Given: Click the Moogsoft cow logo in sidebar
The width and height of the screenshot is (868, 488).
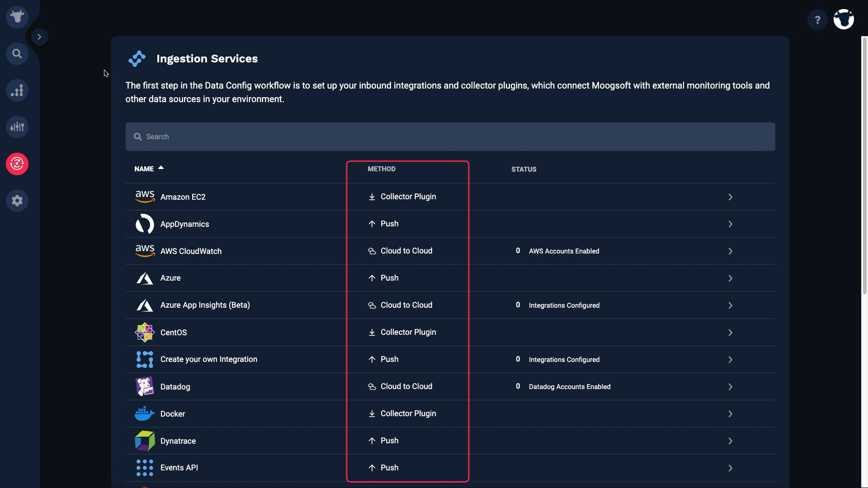Looking at the screenshot, I should coord(17,17).
